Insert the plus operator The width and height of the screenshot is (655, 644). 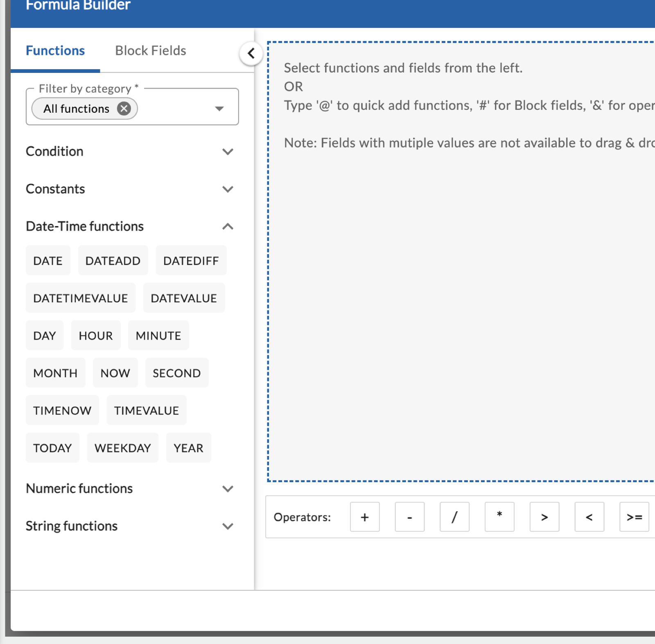pos(365,517)
